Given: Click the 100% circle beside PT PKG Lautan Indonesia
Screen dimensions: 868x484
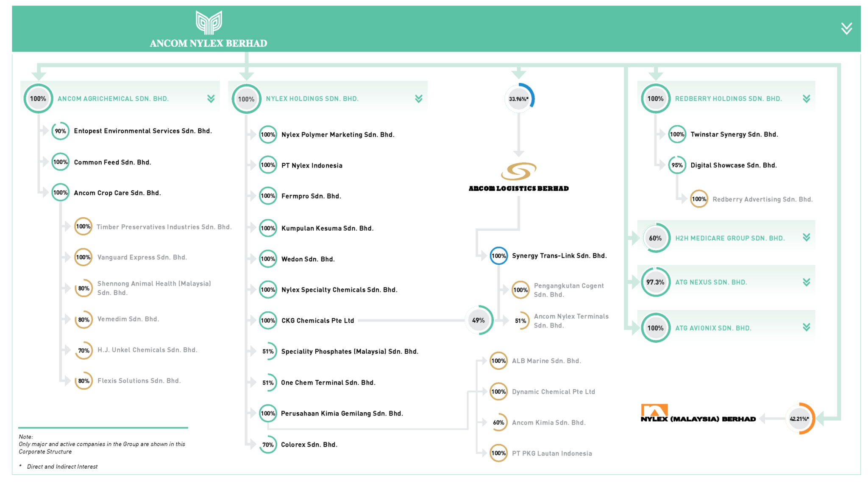Looking at the screenshot, I should [x=499, y=453].
